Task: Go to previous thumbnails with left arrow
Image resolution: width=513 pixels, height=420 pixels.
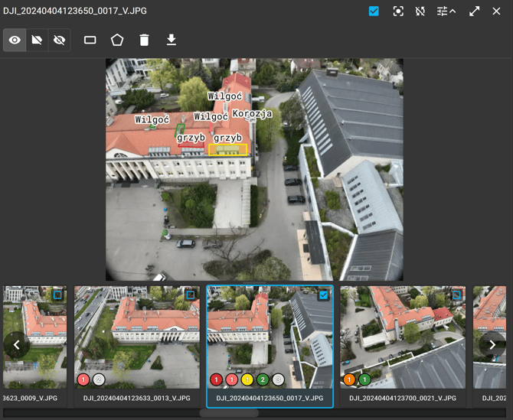Action: coord(17,344)
